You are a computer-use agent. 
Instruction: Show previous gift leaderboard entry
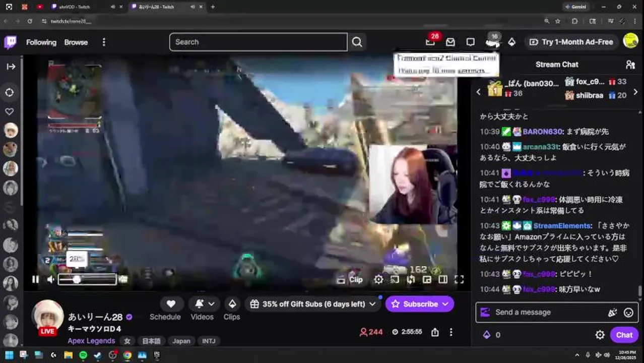pos(479,92)
